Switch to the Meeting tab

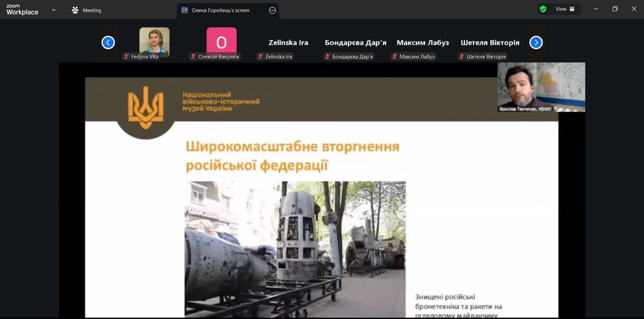point(92,10)
